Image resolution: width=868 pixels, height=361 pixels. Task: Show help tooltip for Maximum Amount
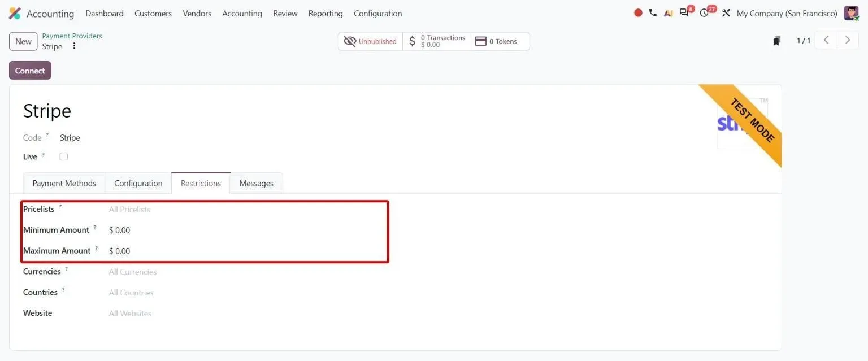(x=97, y=249)
